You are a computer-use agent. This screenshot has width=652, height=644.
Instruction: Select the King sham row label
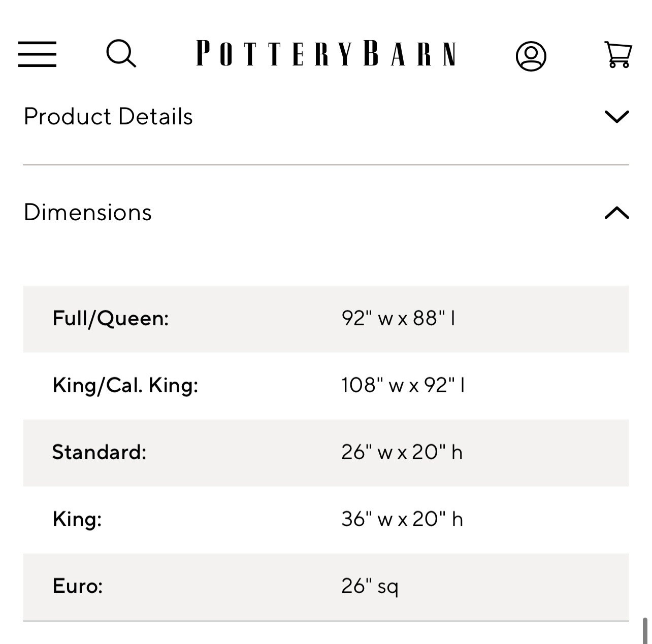[77, 519]
